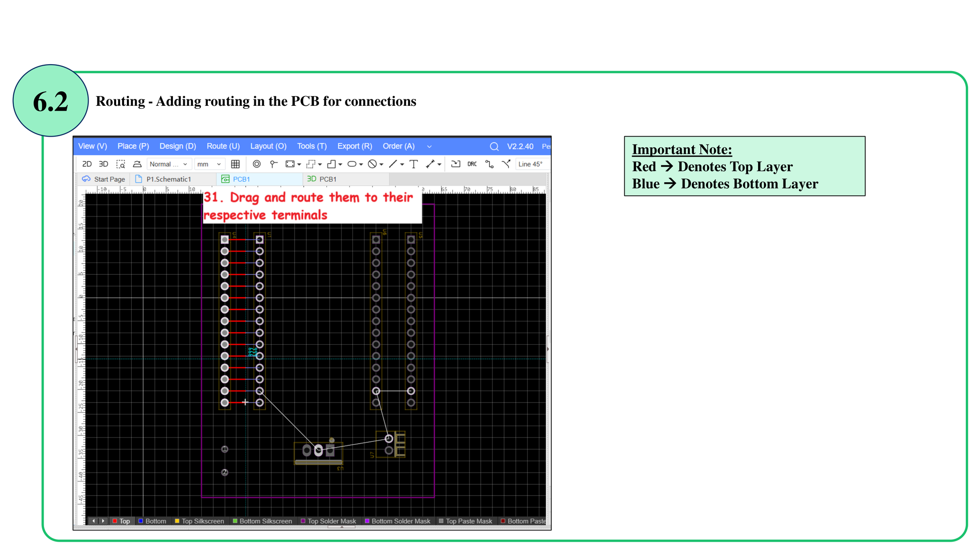Select the ellipse slot tool

352,164
